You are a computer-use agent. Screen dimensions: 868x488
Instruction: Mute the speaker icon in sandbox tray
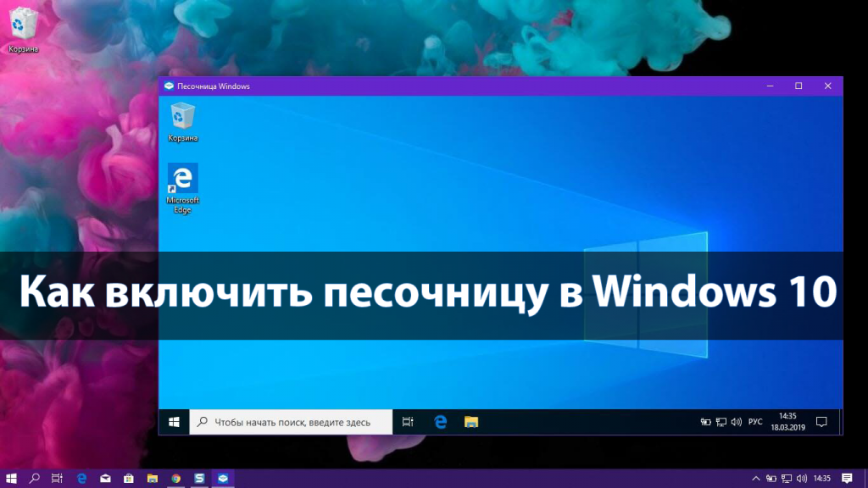point(736,421)
